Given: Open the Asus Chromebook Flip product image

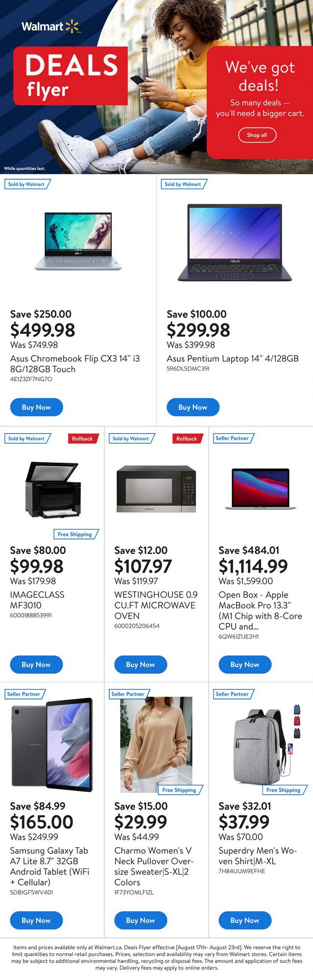Looking at the screenshot, I should [x=78, y=241].
